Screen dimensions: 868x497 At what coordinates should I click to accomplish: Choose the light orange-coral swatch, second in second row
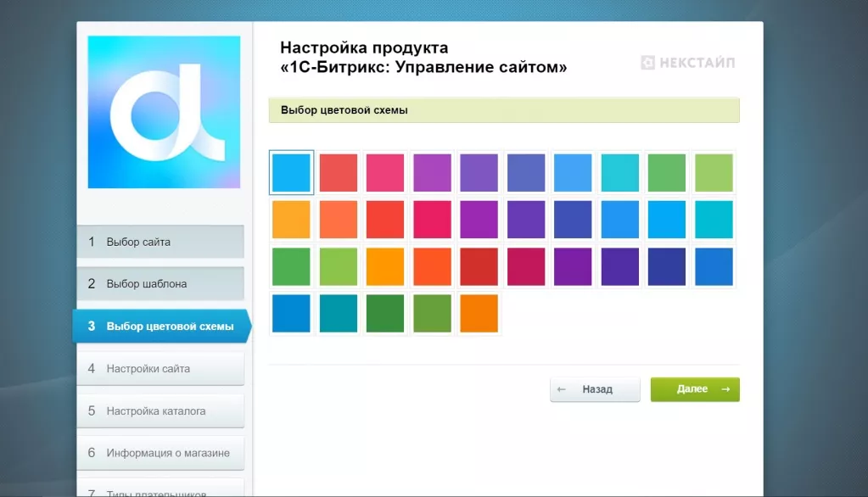(x=339, y=220)
